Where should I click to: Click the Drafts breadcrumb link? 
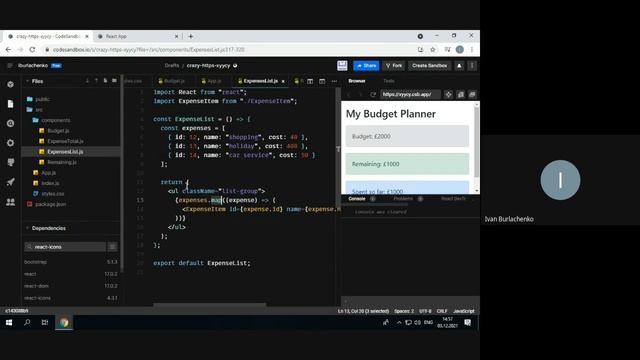tap(172, 65)
